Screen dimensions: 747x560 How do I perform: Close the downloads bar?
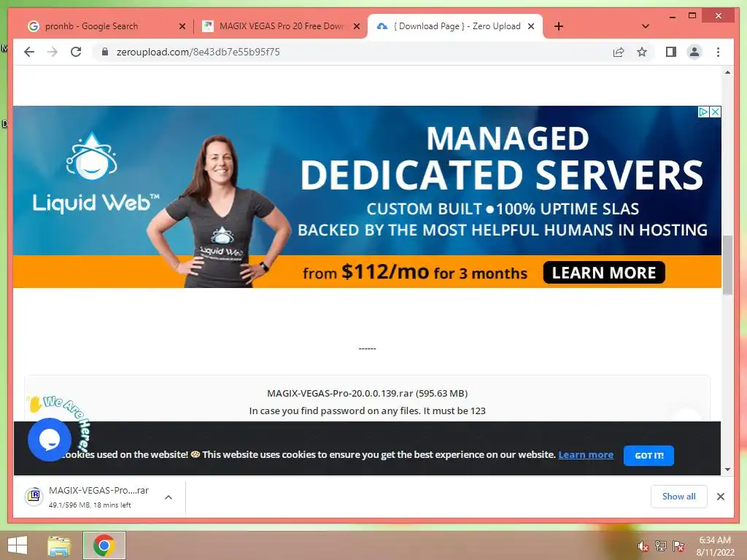(720, 497)
